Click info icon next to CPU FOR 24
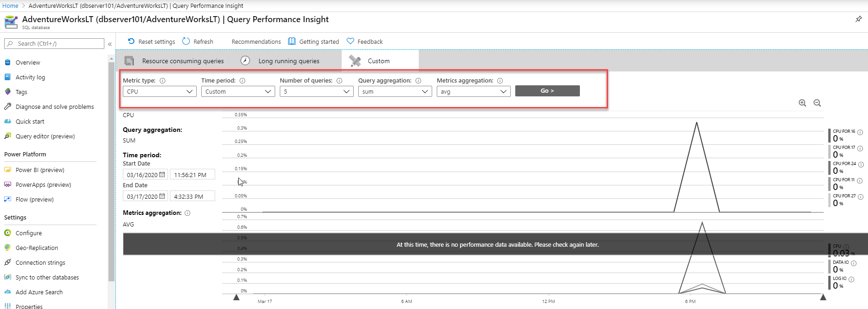 tap(861, 165)
